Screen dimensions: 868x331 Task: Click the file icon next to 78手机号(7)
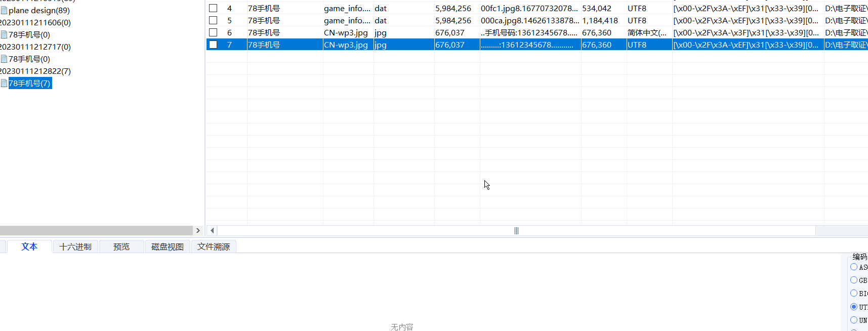coord(4,83)
